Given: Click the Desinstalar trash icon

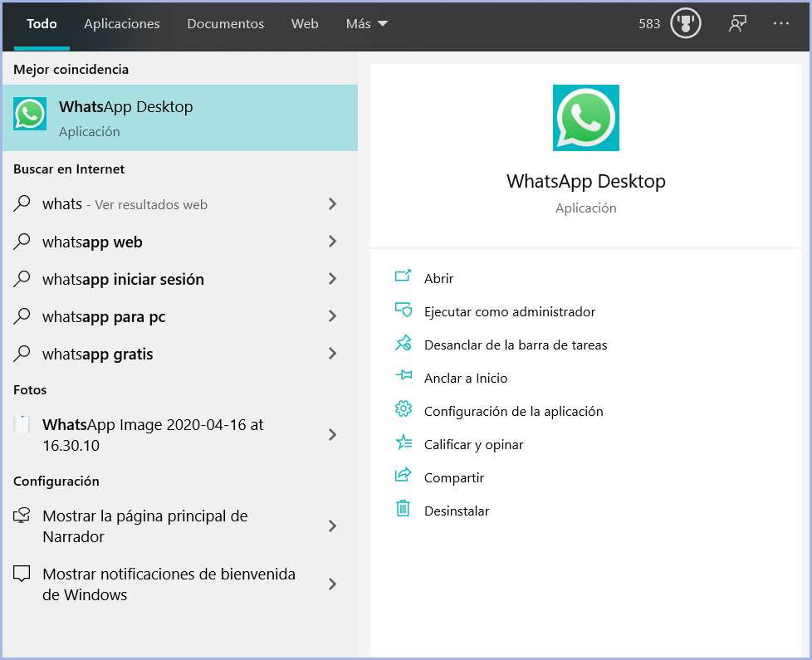Looking at the screenshot, I should [x=404, y=511].
